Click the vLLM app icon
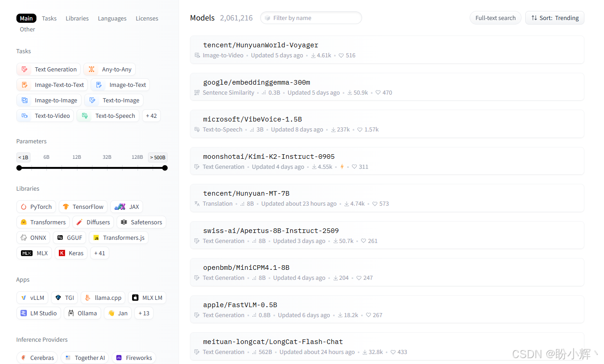 24,298
